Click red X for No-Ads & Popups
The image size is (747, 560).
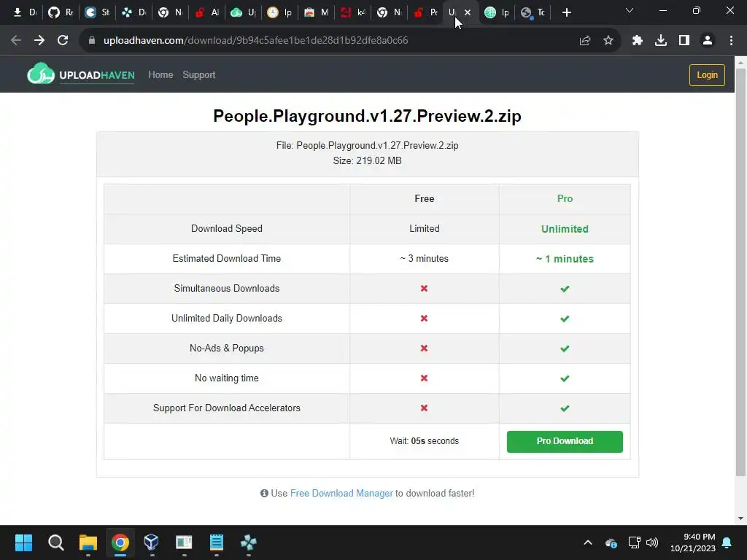(x=424, y=348)
